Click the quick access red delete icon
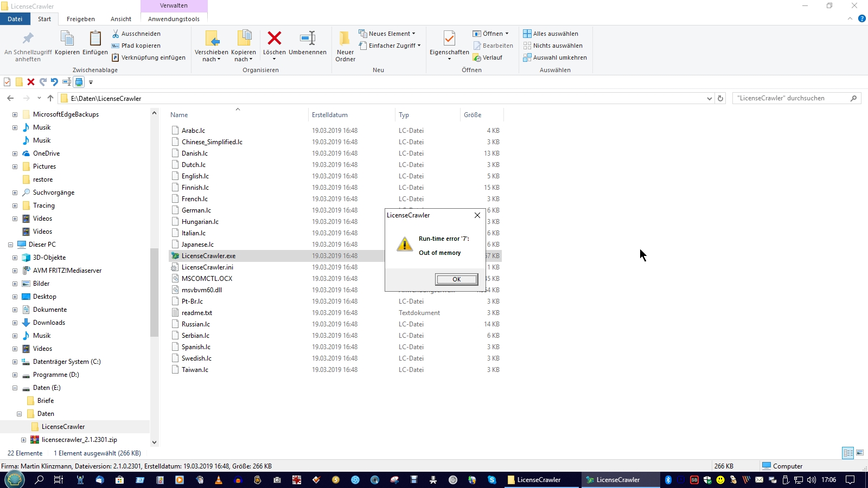868x488 pixels. click(x=31, y=82)
